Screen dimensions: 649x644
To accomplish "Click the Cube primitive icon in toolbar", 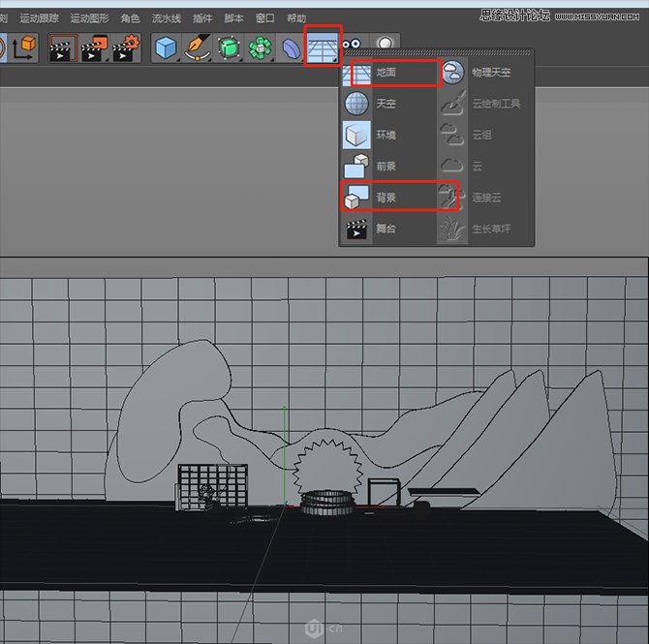I will pyautogui.click(x=168, y=47).
